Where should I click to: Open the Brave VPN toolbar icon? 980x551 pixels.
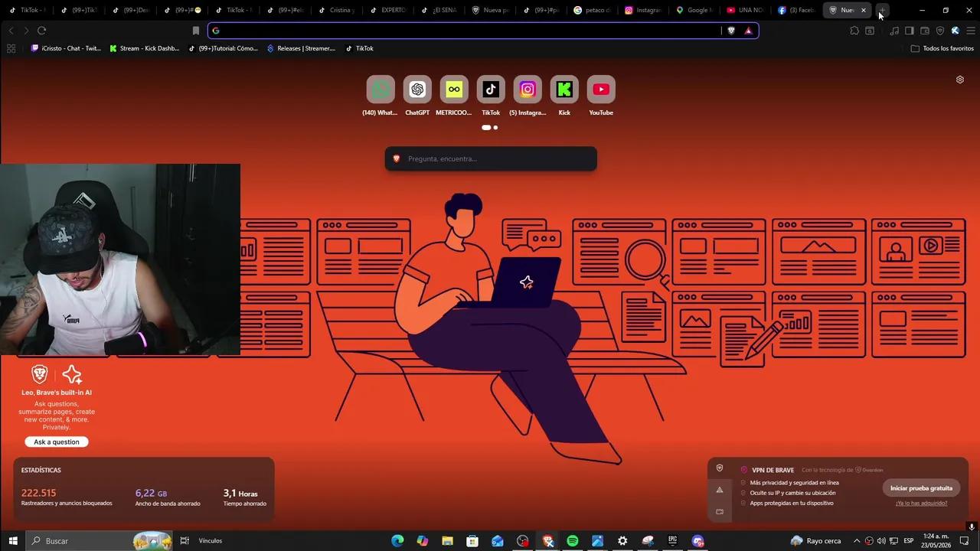tap(940, 31)
